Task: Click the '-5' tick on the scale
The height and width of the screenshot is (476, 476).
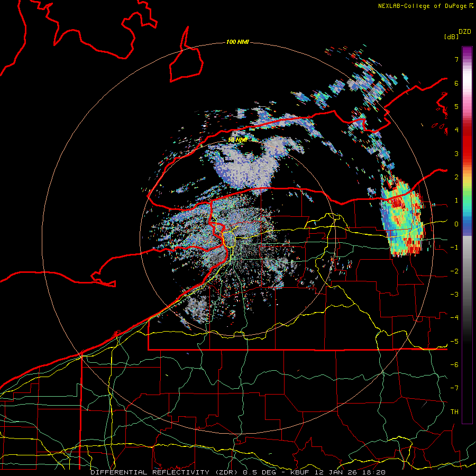Action: [454, 342]
